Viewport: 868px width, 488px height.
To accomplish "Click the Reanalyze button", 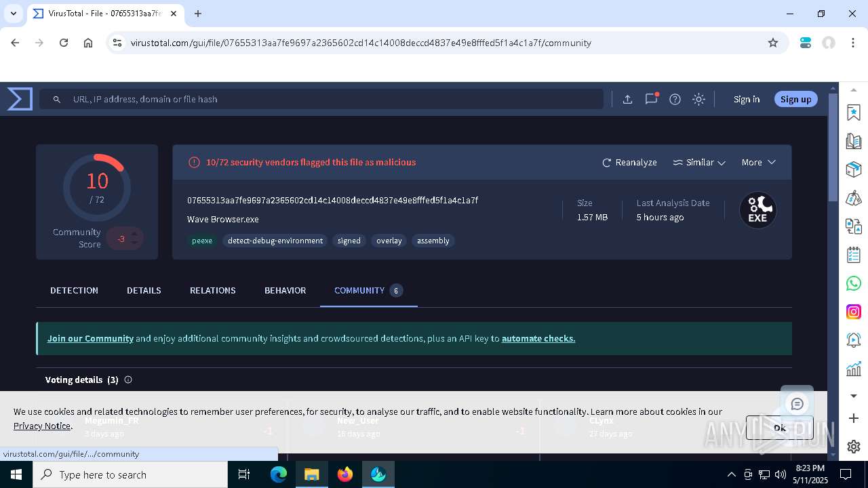I will pyautogui.click(x=629, y=163).
